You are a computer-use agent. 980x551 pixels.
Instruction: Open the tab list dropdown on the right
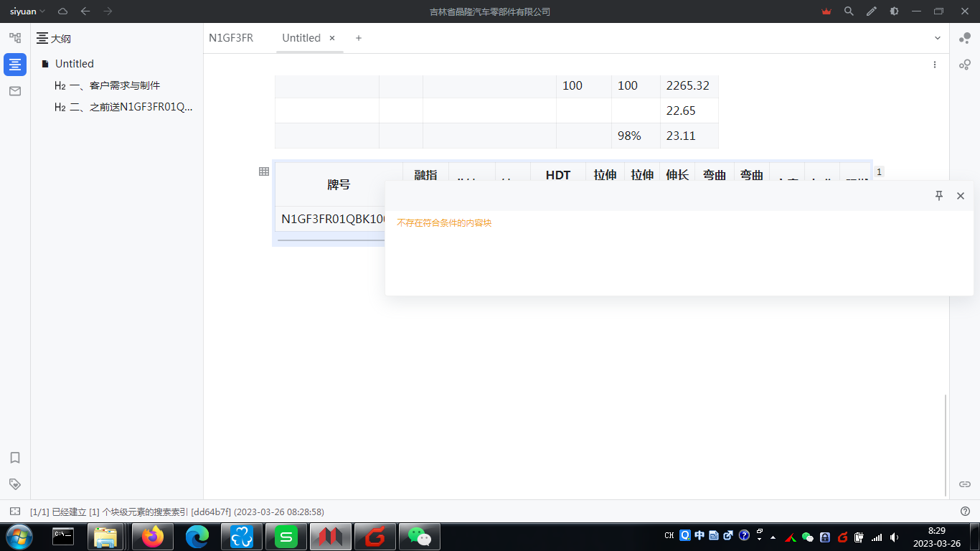(x=937, y=38)
